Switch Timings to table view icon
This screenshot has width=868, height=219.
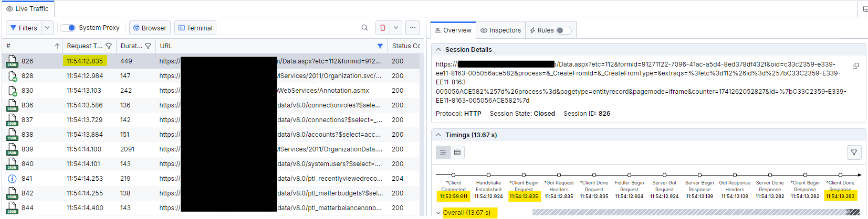pos(457,152)
